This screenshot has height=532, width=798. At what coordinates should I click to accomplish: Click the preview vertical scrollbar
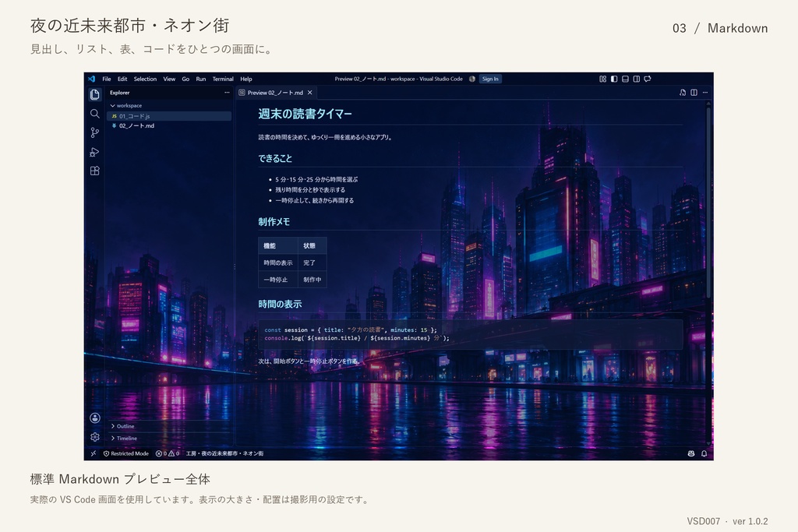coord(708,201)
